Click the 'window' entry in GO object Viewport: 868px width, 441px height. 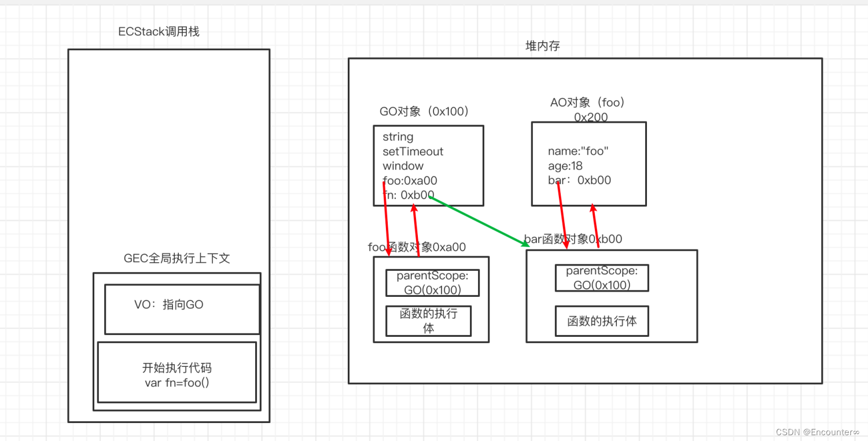click(403, 166)
